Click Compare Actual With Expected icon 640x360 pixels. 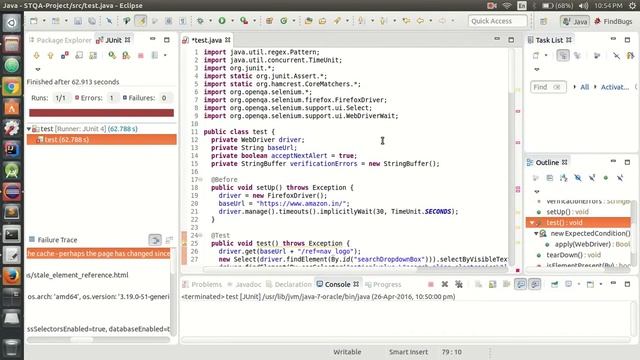(169, 240)
